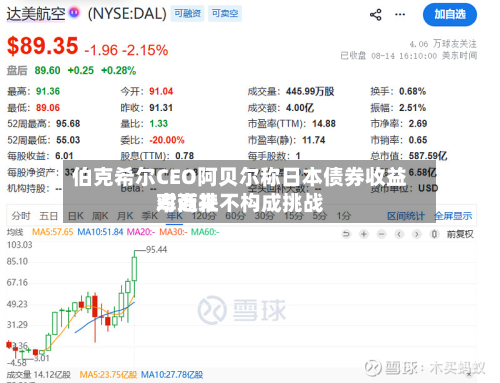Screen dimensions: 500x383
Task: Click the 每股收益 value 6.01
Action: point(64,156)
